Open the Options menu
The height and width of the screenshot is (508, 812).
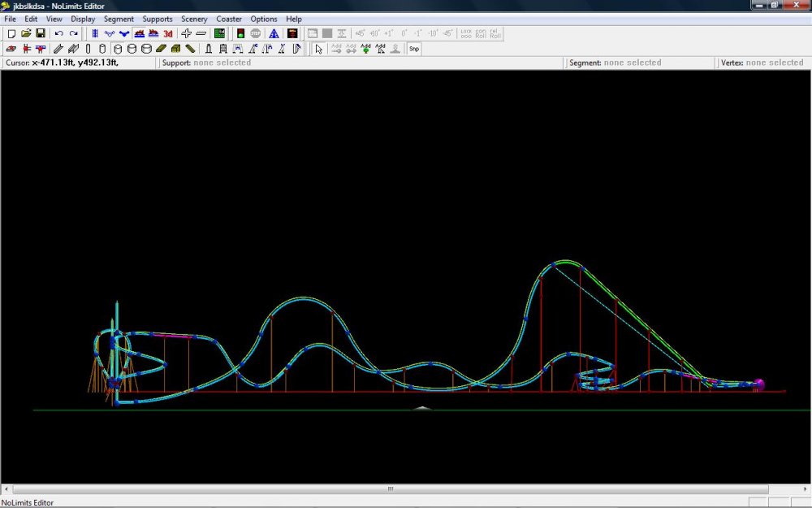point(263,19)
